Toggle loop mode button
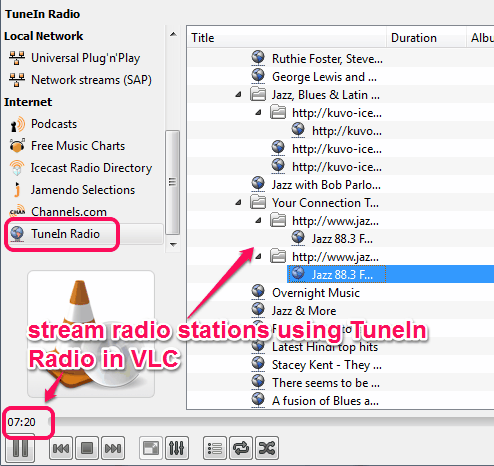The image size is (494, 466). [x=241, y=448]
